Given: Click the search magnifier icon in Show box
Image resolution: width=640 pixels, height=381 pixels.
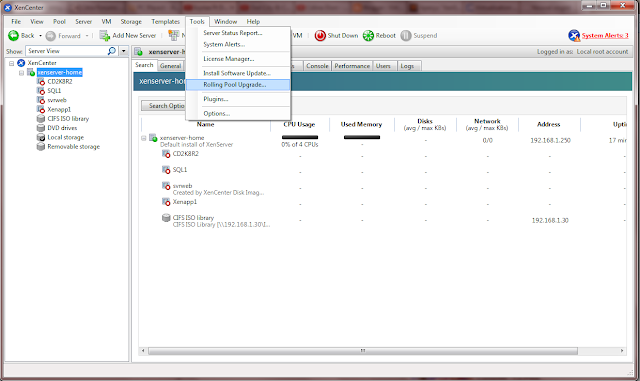Looking at the screenshot, I should click(111, 51).
